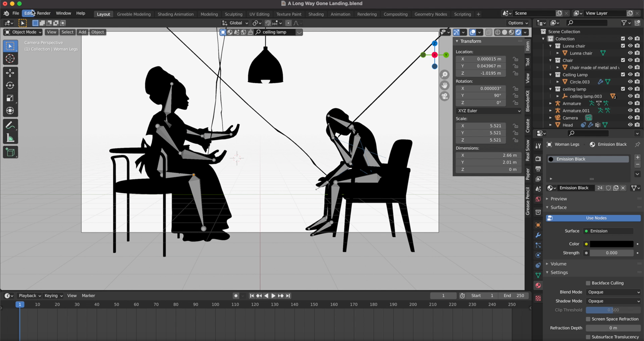Open the Options dropdown in viewport header

[518, 23]
